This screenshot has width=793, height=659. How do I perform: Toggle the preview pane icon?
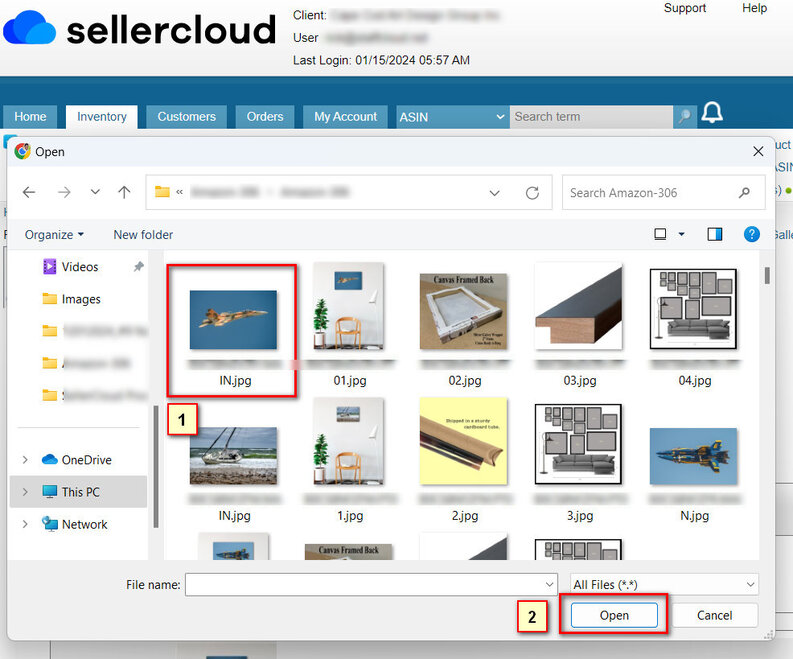coord(715,234)
